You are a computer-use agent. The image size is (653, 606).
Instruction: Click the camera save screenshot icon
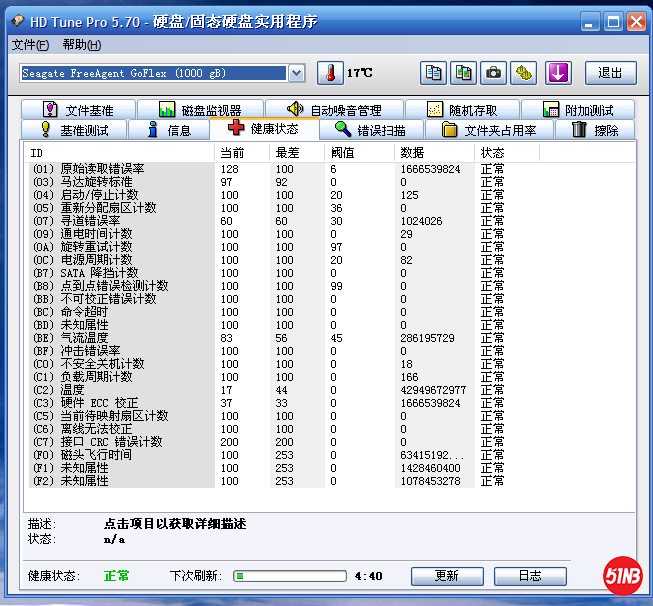coord(493,73)
